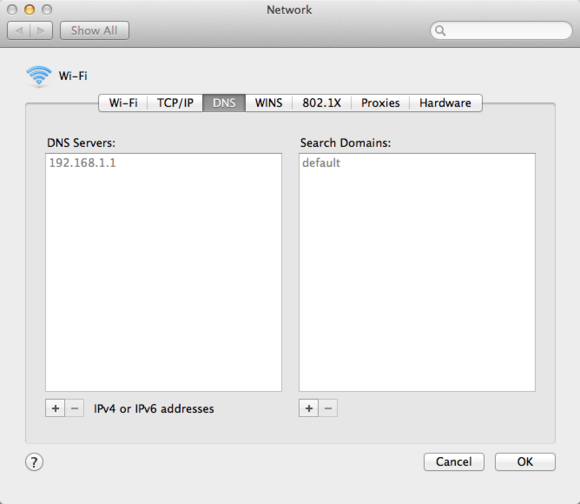Go forward using the right arrow
The image size is (580, 504).
point(41,30)
